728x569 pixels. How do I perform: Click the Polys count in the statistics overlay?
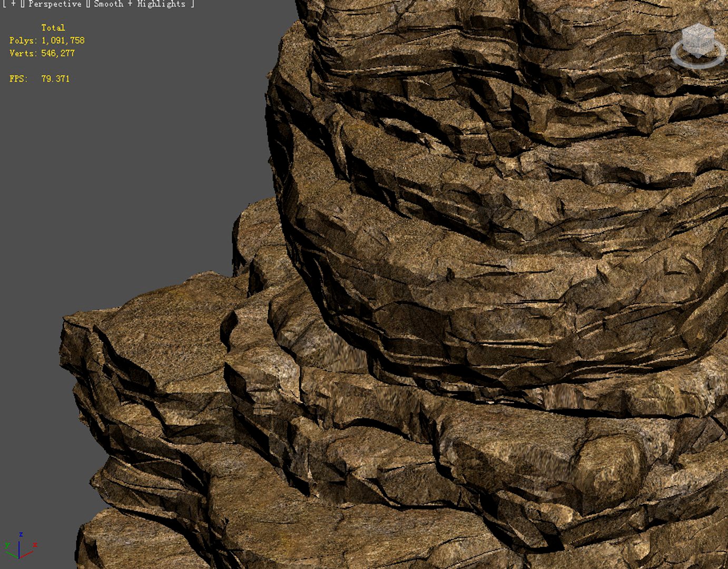coord(47,40)
